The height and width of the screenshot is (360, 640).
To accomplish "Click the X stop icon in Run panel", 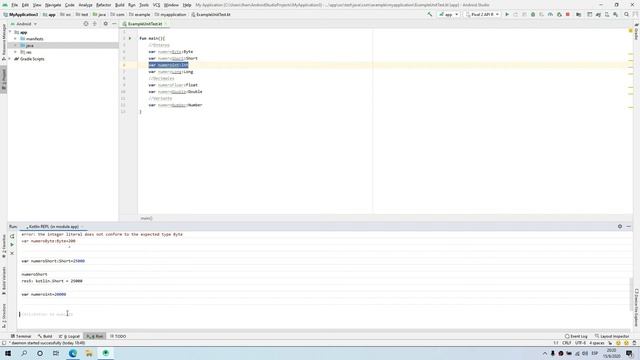I will tap(12, 253).
